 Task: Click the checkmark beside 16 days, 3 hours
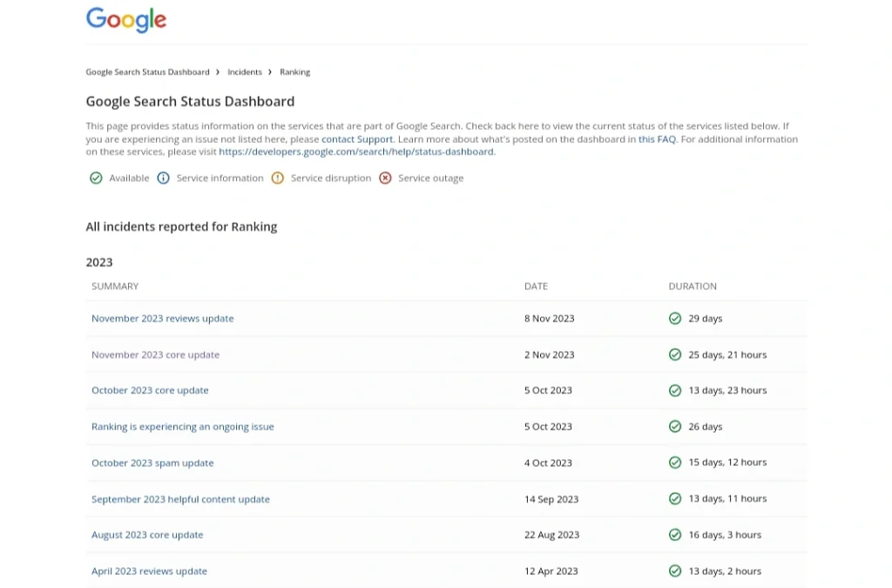[675, 535]
